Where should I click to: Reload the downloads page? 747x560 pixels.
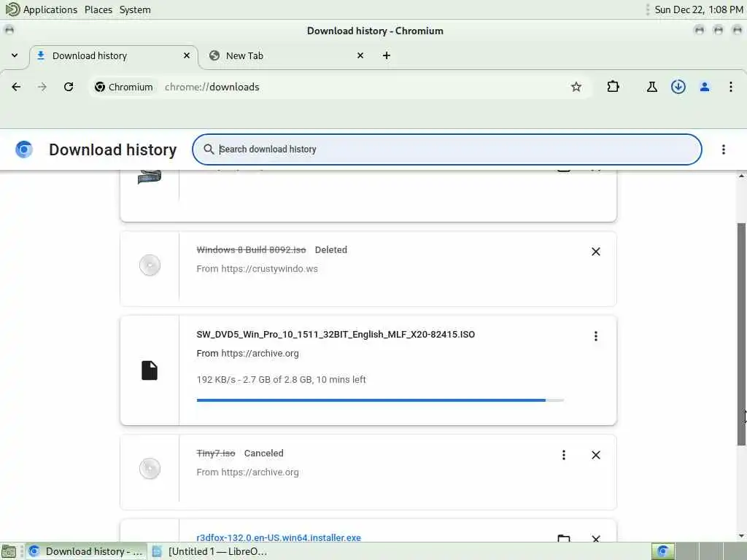pyautogui.click(x=69, y=87)
